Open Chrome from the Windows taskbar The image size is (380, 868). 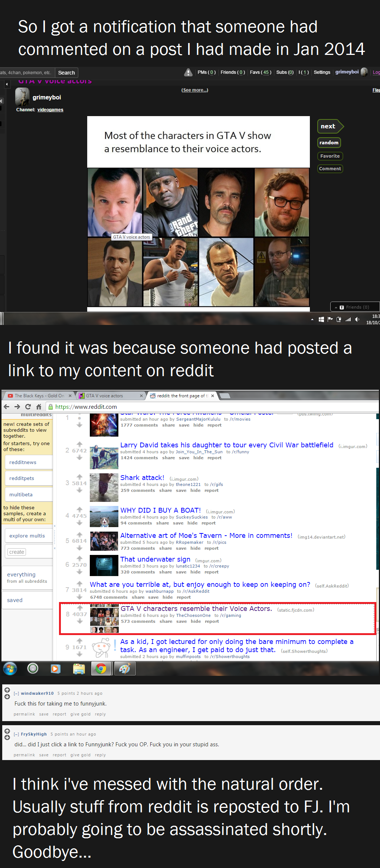(x=101, y=668)
